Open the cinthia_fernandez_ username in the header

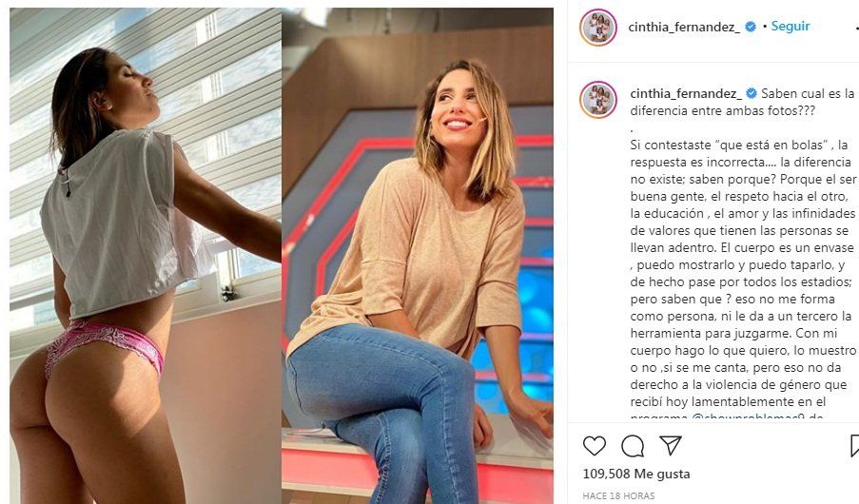coord(684,27)
